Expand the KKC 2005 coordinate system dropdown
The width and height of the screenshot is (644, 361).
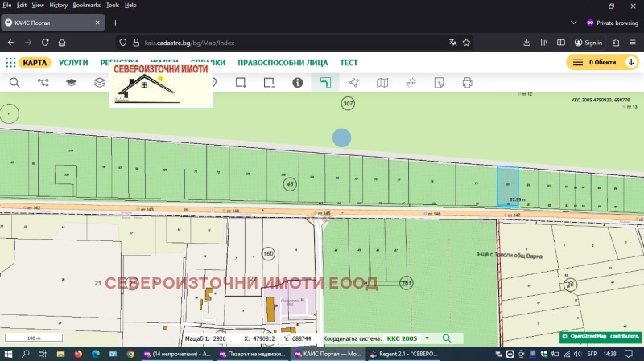[427, 339]
